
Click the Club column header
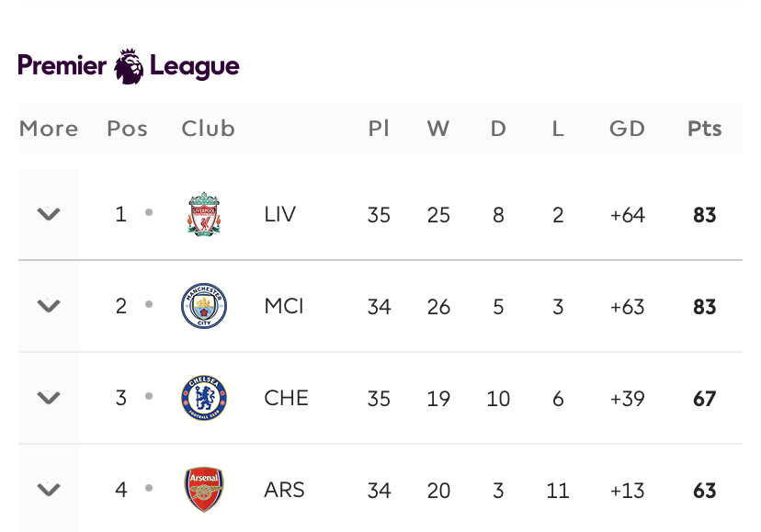click(209, 129)
